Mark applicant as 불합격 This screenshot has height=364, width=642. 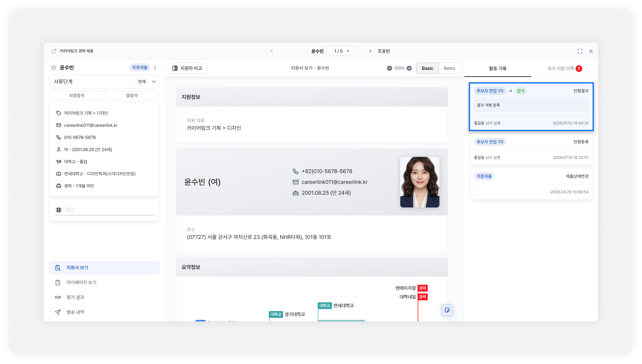pos(132,95)
